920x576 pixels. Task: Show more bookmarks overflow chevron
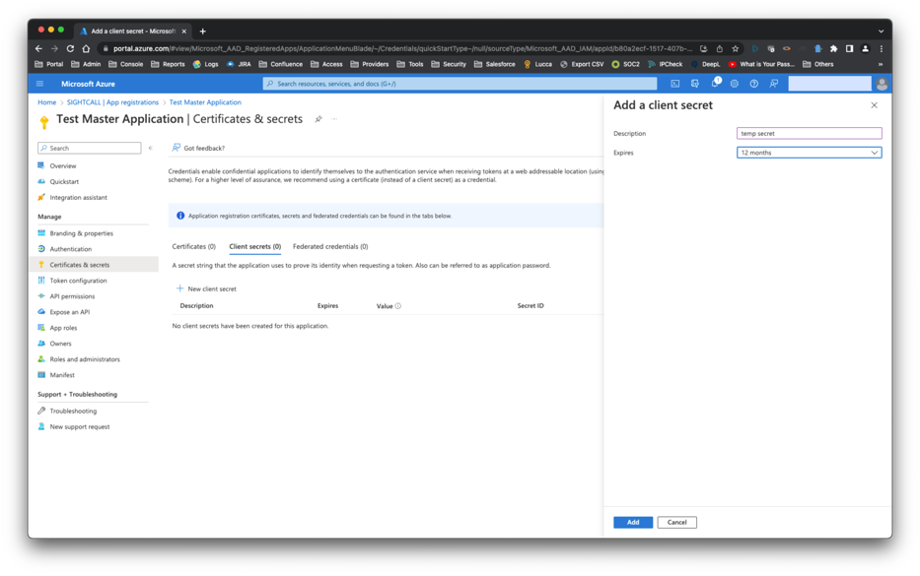(x=880, y=65)
